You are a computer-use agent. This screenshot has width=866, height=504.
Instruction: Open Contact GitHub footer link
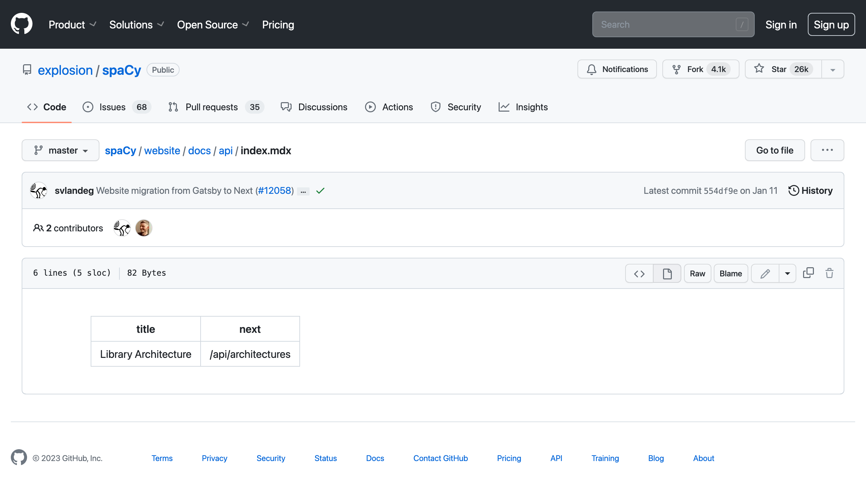click(x=440, y=458)
